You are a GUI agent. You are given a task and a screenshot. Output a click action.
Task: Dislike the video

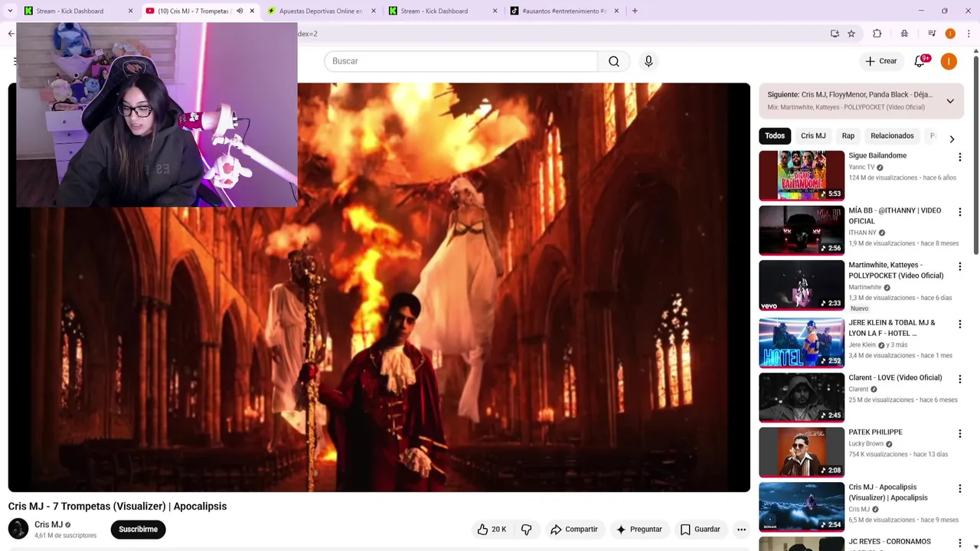tap(527, 530)
